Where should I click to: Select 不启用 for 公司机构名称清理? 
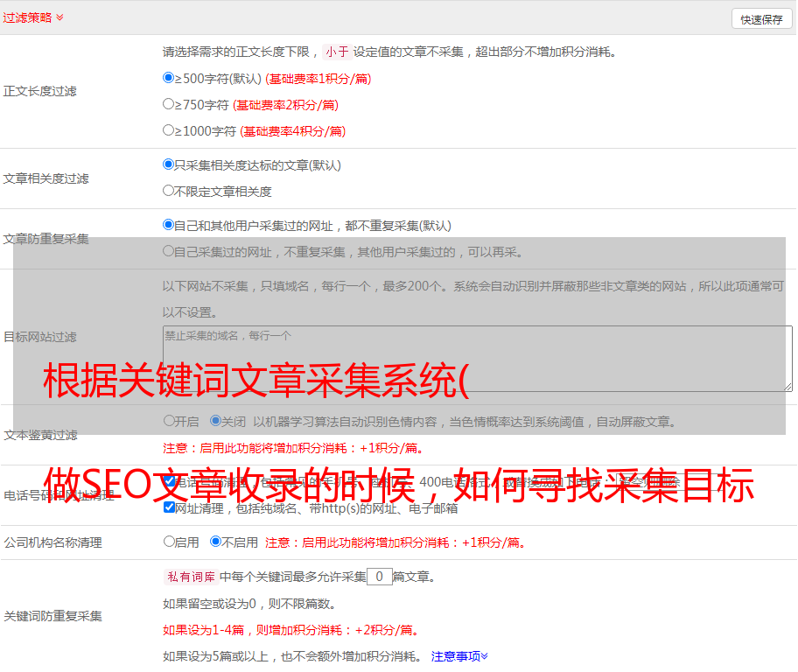point(215,542)
